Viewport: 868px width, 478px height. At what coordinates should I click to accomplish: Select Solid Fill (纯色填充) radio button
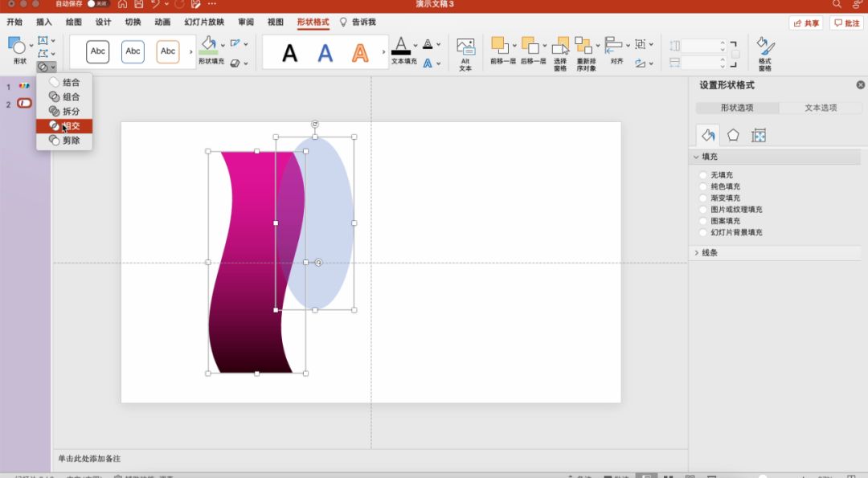pos(703,186)
